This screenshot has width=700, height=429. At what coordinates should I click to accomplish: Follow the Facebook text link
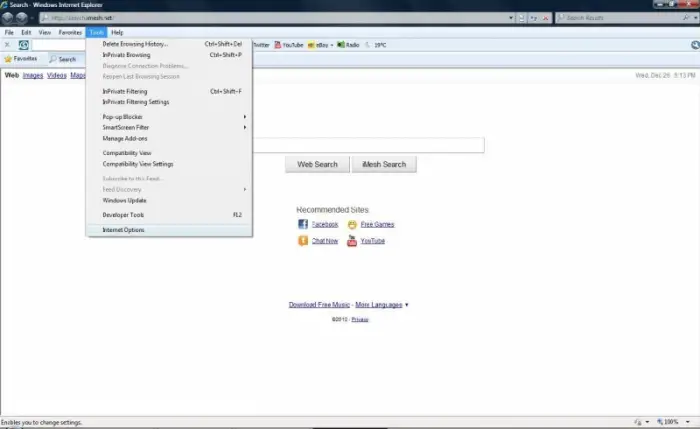(325, 225)
